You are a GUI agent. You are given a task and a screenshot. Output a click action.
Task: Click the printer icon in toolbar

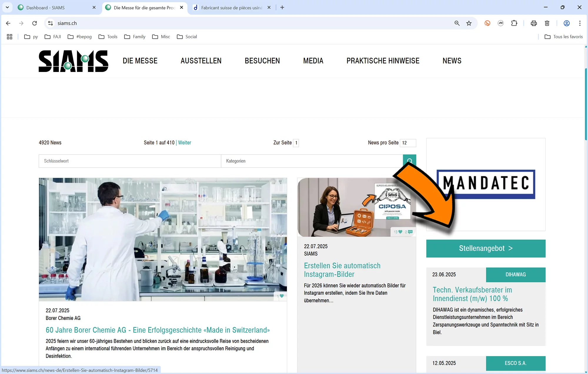click(534, 23)
